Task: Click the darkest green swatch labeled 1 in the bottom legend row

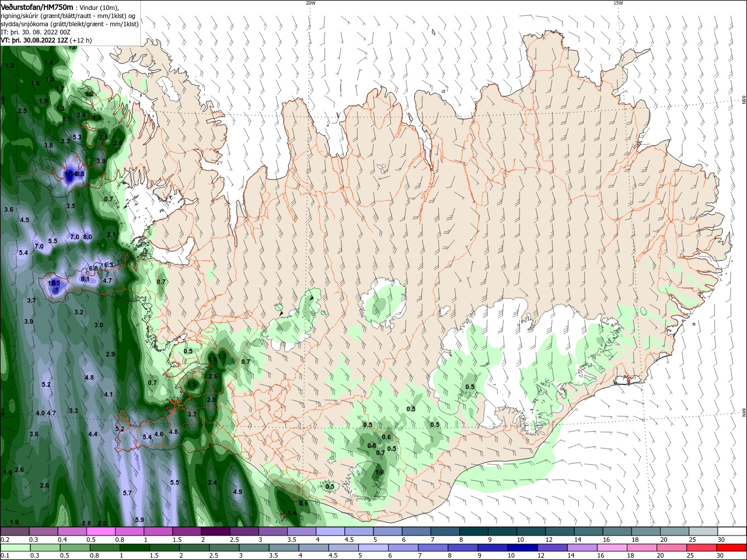Action: pyautogui.click(x=134, y=548)
